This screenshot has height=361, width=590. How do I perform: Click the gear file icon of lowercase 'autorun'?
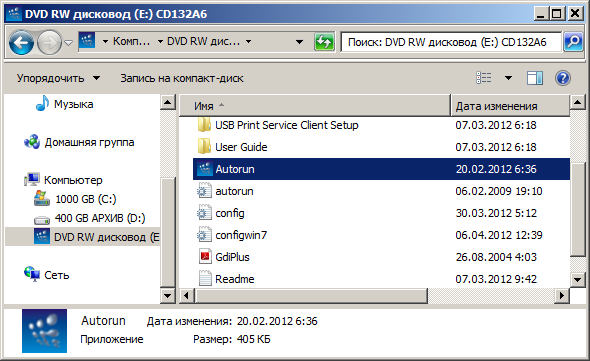[x=204, y=190]
